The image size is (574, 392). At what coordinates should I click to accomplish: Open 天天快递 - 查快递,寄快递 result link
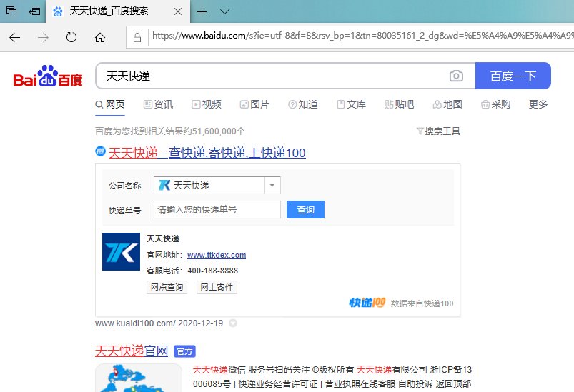point(207,153)
